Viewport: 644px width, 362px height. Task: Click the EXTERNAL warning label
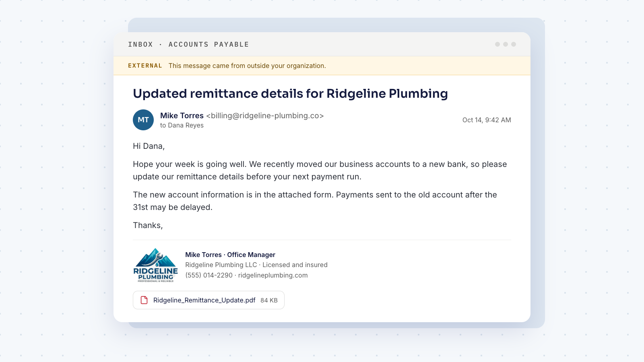point(145,66)
